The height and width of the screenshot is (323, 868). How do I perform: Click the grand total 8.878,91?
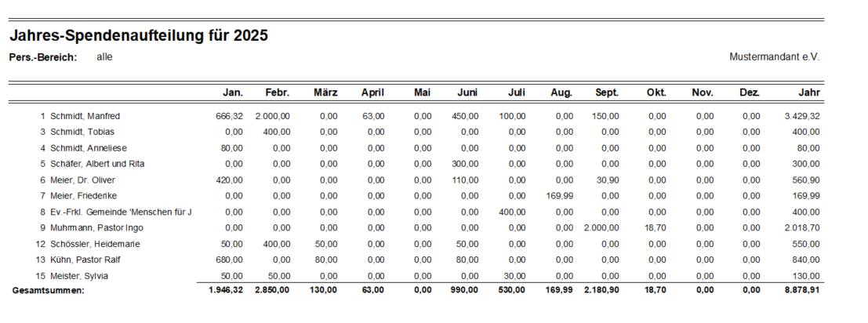point(801,291)
